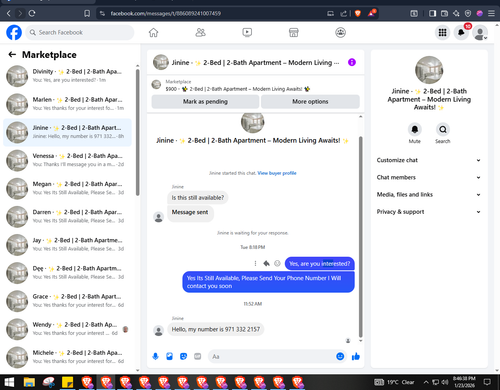Click the browser address bar URL

[166, 13]
